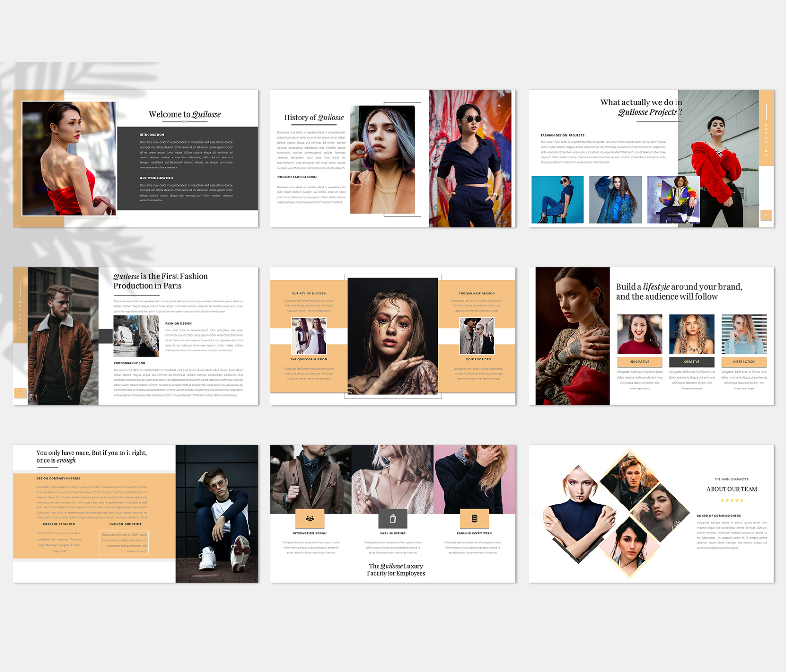Click THE MAIN CHARACTER small label
786x672 pixels.
click(732, 479)
